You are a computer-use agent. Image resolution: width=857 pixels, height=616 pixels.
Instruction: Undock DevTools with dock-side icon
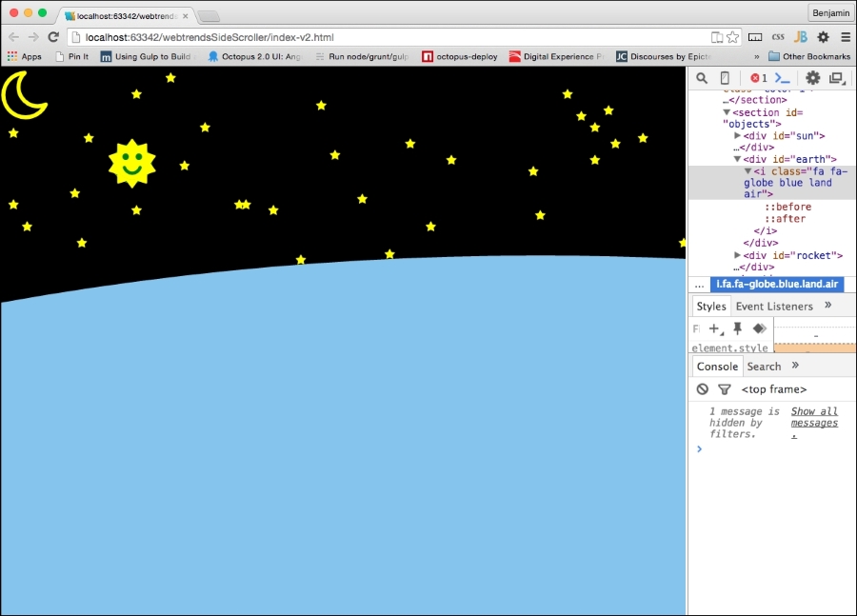[837, 78]
